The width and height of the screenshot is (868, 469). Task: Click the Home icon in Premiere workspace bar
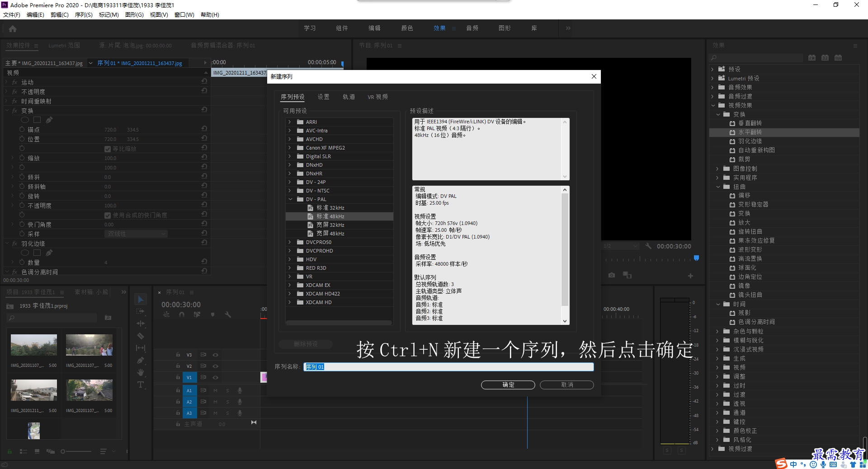[13, 29]
